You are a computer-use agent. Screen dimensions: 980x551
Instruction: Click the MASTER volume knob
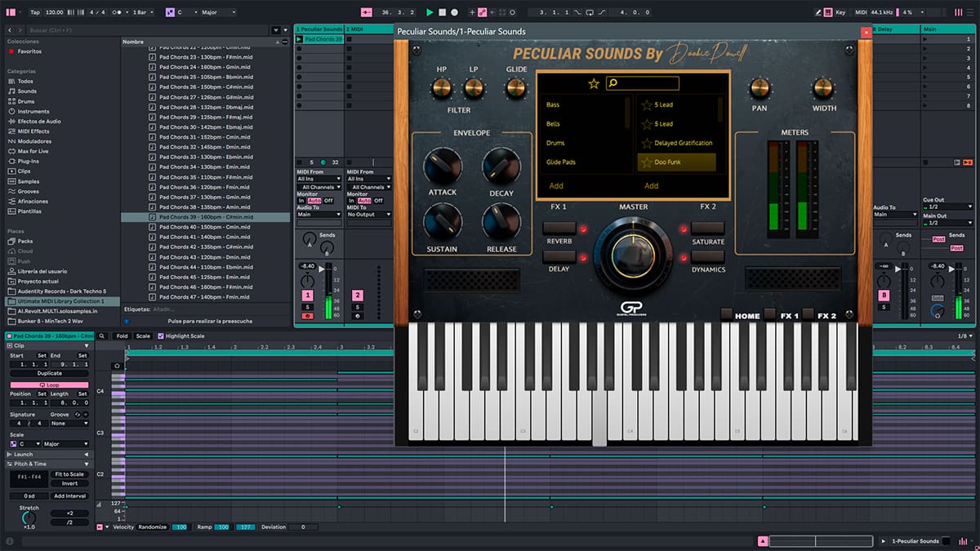(633, 256)
